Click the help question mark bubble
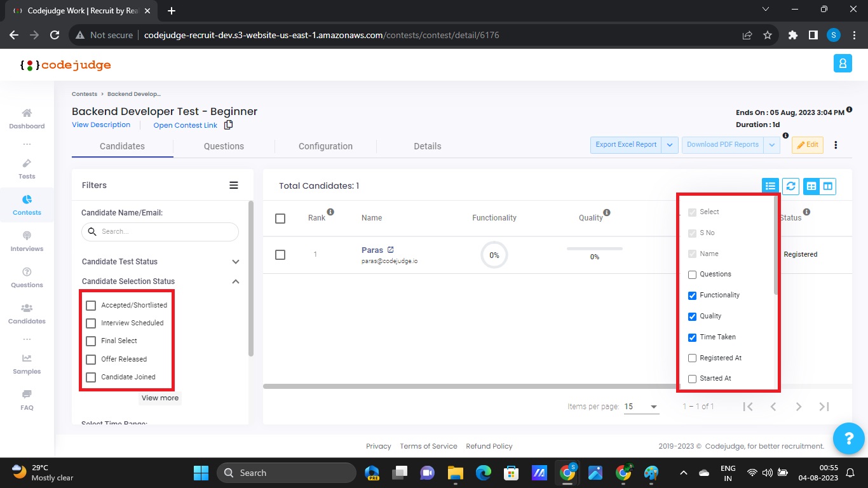Screen dimensions: 868x488 tap(848, 438)
